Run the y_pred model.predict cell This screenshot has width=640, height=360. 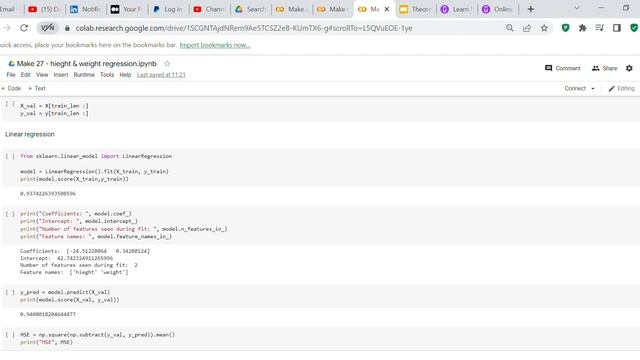coord(10,292)
